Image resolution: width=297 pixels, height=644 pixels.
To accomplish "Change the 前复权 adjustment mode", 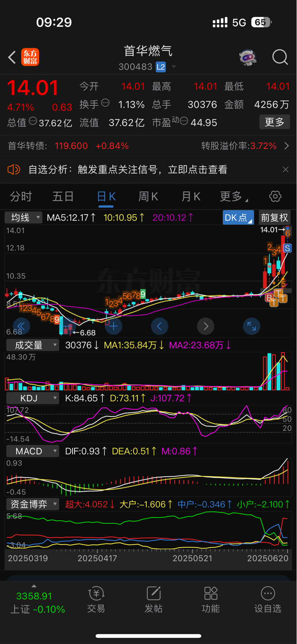I will (274, 217).
